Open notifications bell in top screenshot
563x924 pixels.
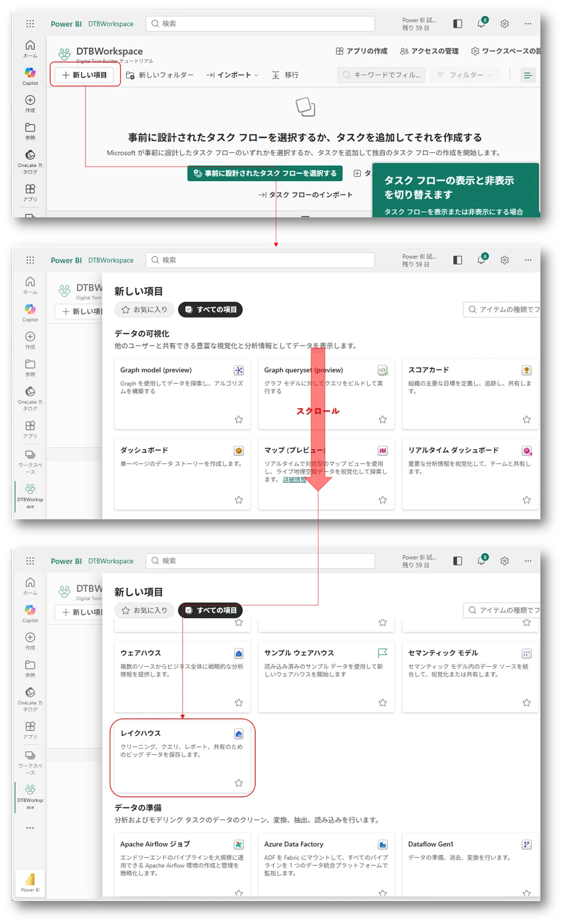[481, 23]
